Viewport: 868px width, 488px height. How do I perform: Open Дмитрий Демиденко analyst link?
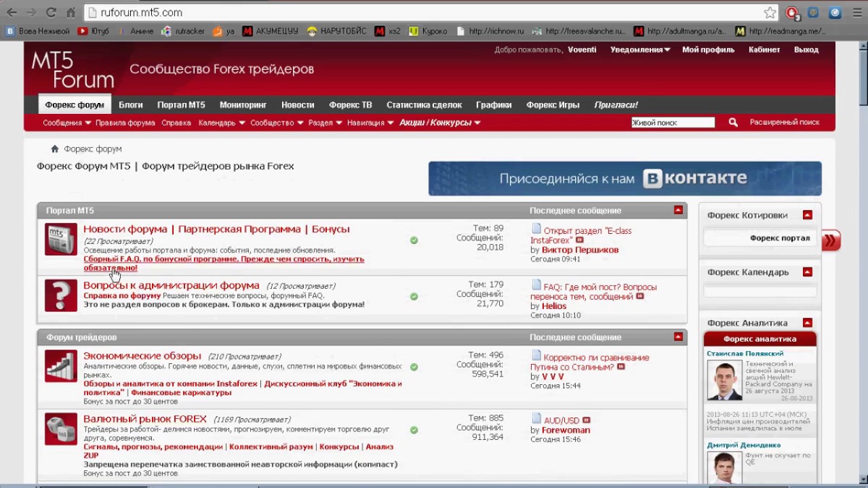(743, 445)
